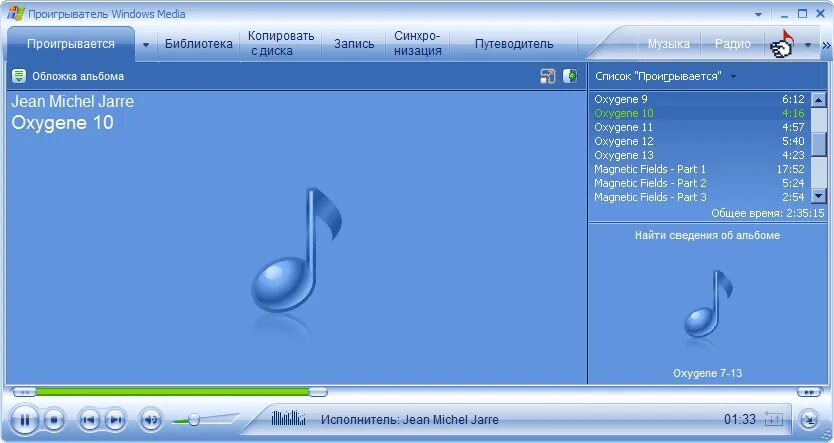Click the Windows Media Player title icon
This screenshot has width=834, height=443.
point(15,14)
